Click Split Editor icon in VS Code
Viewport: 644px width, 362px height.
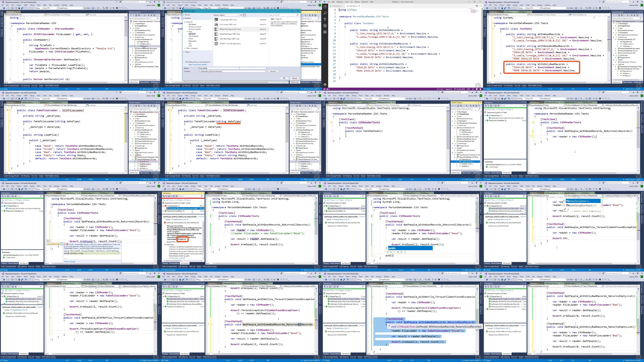[477, 6]
